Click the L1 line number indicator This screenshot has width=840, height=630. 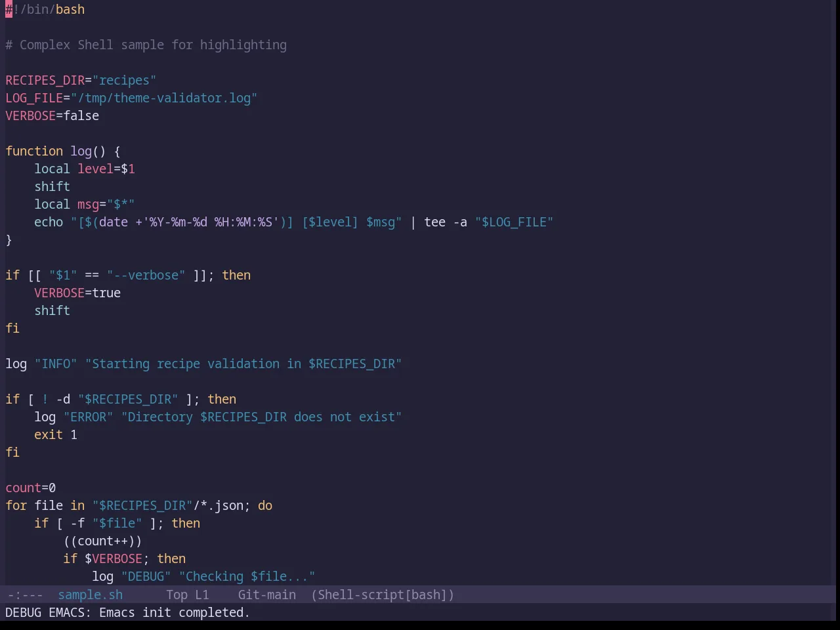tap(201, 595)
